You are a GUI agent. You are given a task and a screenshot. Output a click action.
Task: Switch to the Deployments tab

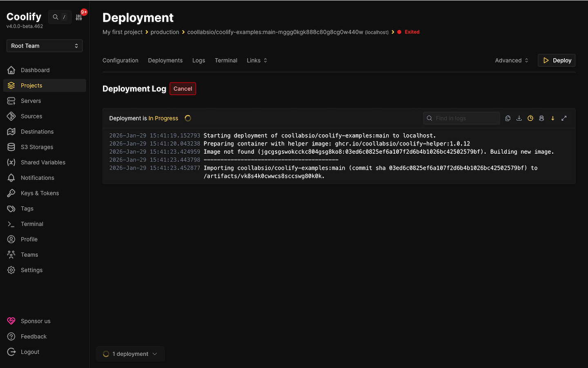tap(165, 60)
